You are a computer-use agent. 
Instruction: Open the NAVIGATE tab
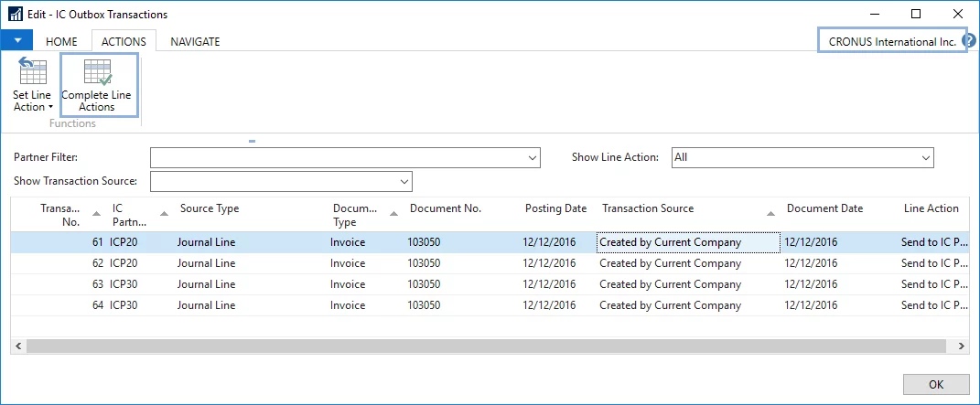195,41
